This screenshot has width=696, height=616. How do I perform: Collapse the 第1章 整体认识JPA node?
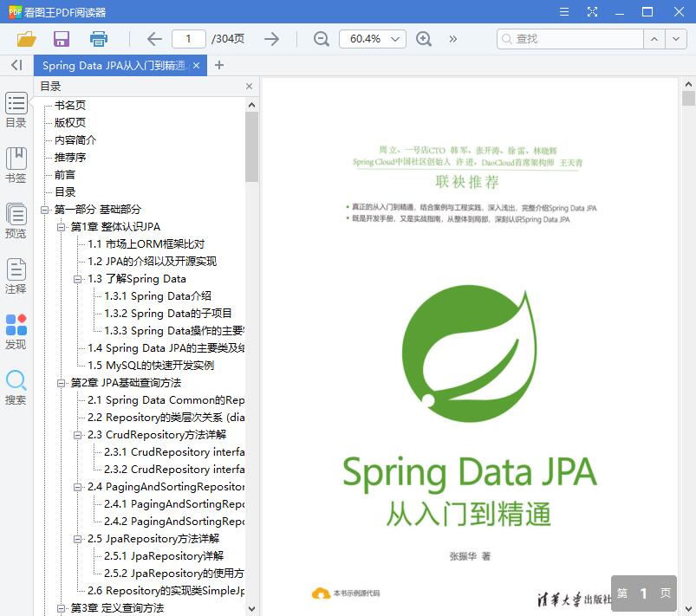click(61, 227)
